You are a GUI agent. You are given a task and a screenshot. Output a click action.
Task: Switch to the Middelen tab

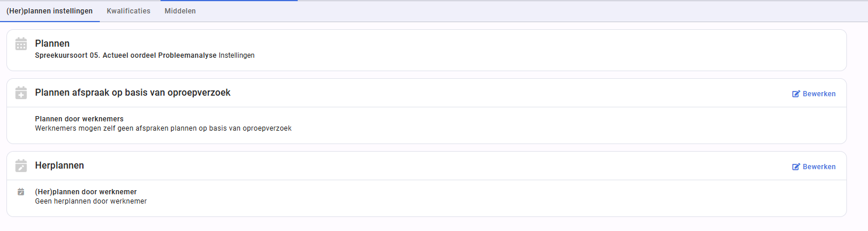(180, 11)
